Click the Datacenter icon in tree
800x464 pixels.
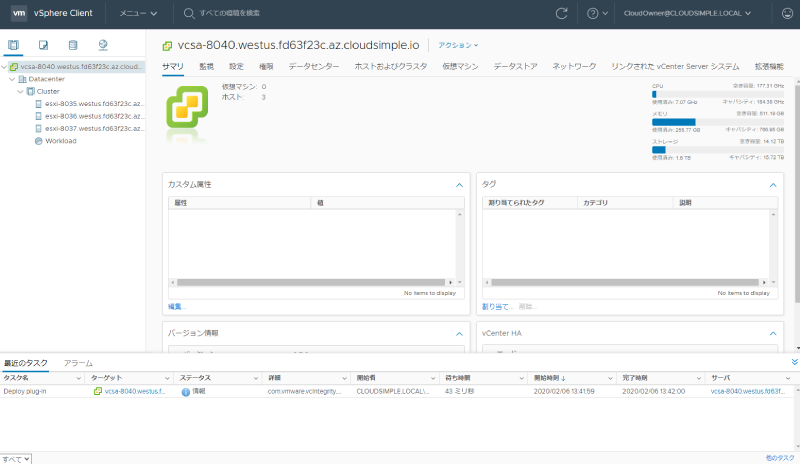tap(22, 79)
